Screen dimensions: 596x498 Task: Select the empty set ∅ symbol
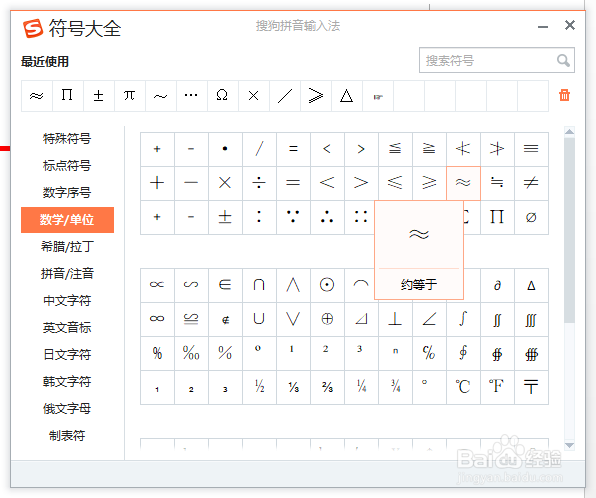(531, 217)
